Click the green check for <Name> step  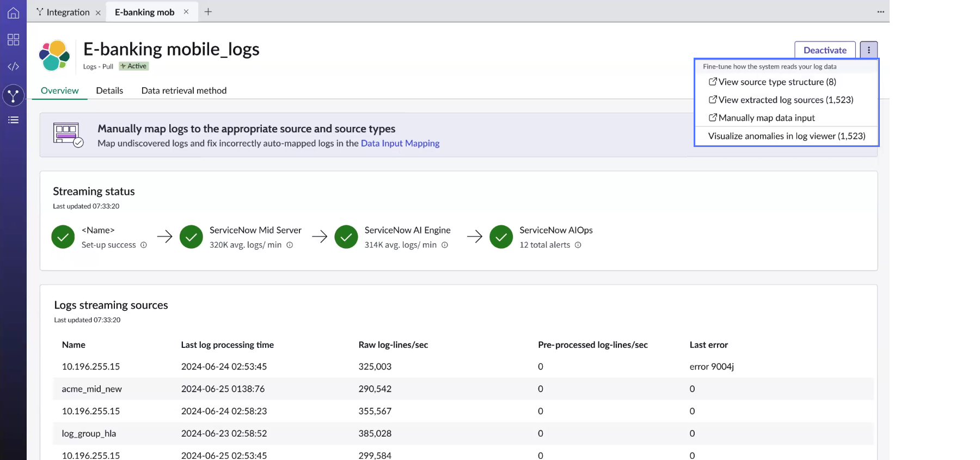point(63,237)
